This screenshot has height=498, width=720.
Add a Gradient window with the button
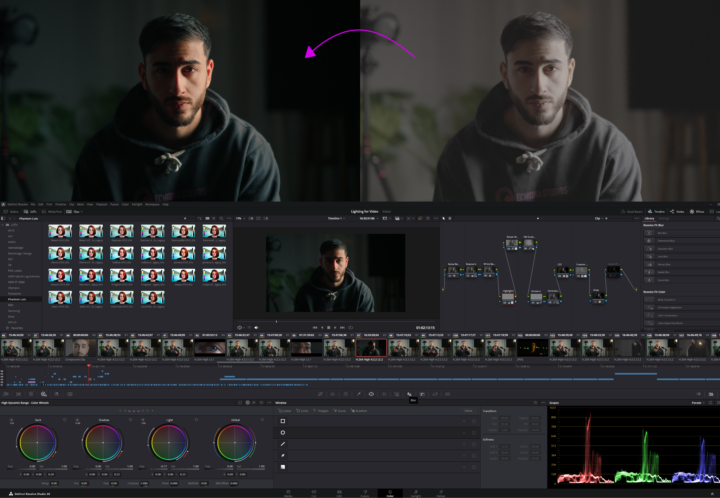(x=360, y=410)
